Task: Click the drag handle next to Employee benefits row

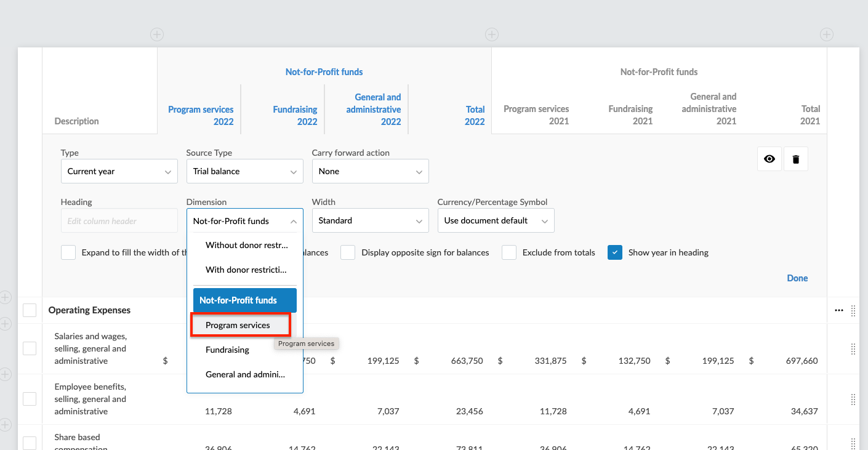Action: tap(853, 399)
